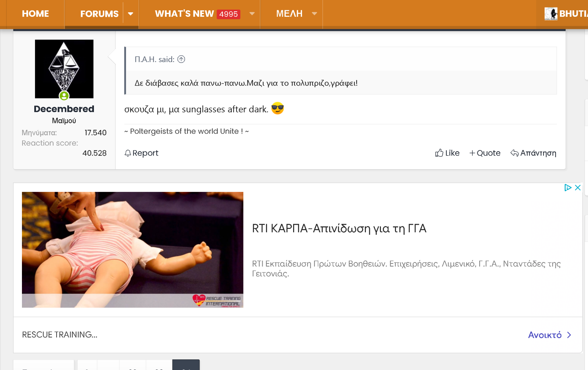Click the quoted Π.Α.Η. said link

coord(155,59)
